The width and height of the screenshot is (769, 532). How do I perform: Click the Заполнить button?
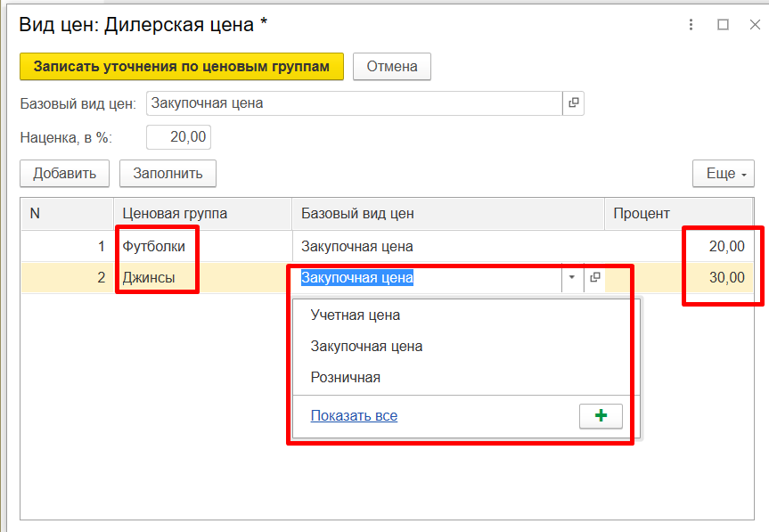pyautogui.click(x=168, y=174)
